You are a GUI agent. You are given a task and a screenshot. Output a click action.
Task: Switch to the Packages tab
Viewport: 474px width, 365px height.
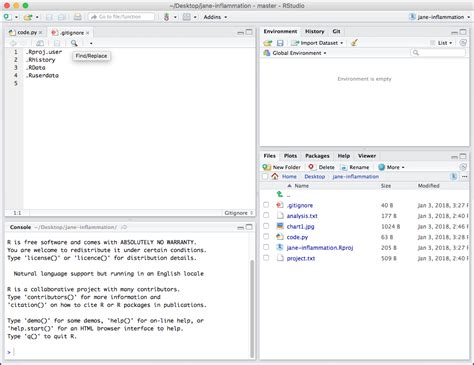(x=317, y=156)
